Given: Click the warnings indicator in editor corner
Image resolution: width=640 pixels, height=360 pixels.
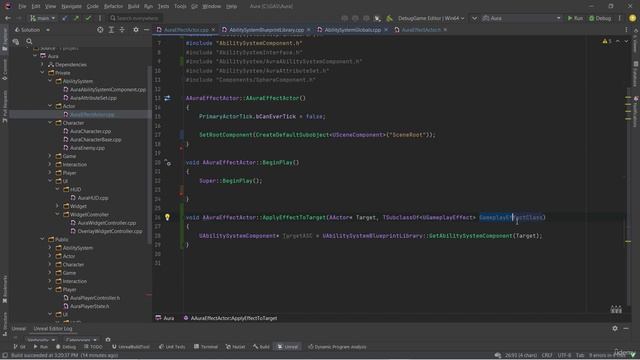Looking at the screenshot, I should tap(607, 41).
